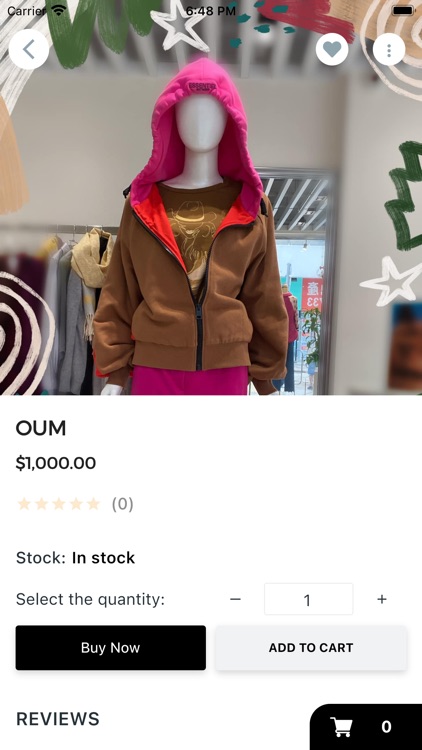This screenshot has height=750, width=422.
Task: Click ADD TO CART button
Action: [x=311, y=648]
